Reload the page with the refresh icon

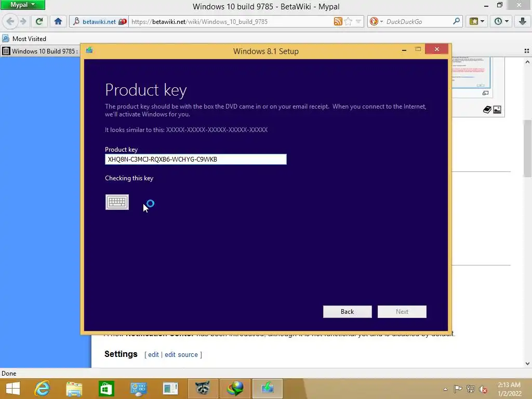pyautogui.click(x=39, y=21)
